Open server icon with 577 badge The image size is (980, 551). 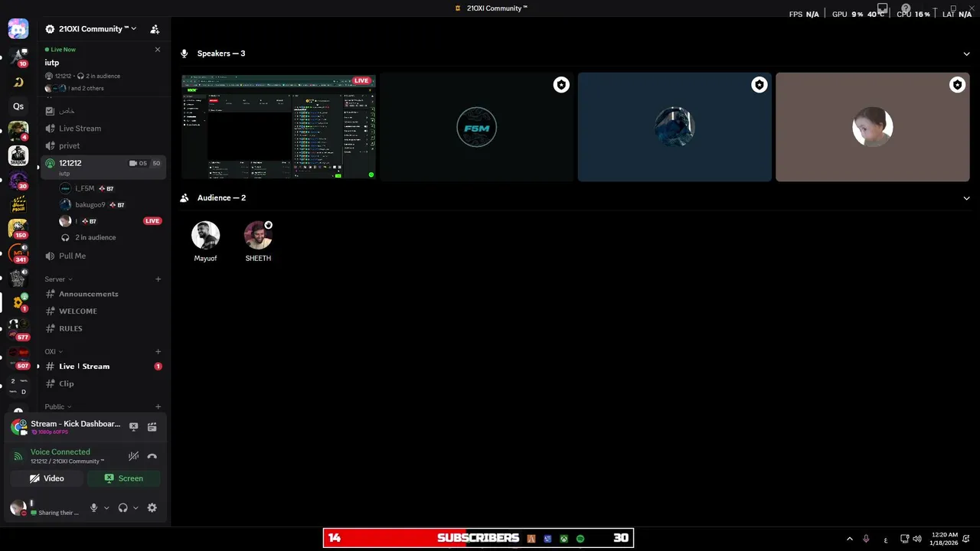(x=18, y=329)
